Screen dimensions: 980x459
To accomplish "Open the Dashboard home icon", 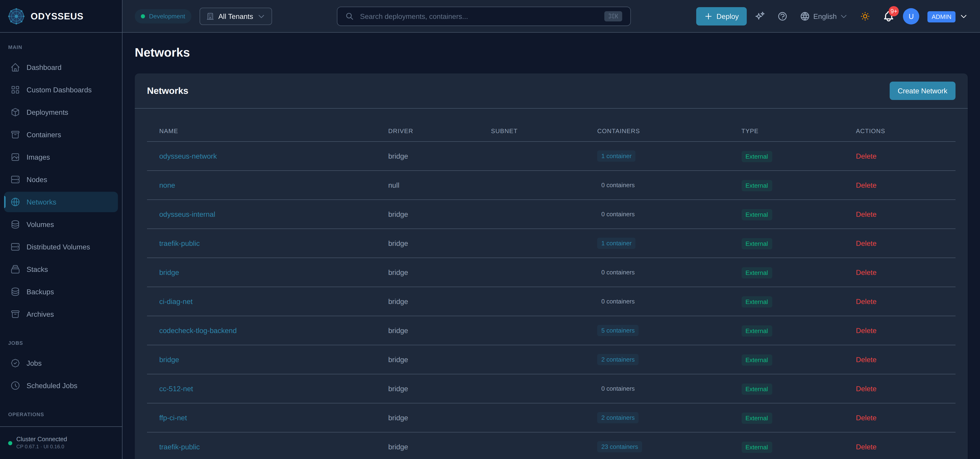I will (x=15, y=67).
